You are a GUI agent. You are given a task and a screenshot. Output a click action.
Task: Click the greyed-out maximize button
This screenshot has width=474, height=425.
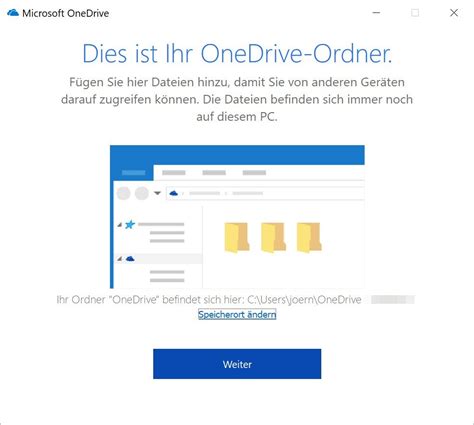[415, 13]
